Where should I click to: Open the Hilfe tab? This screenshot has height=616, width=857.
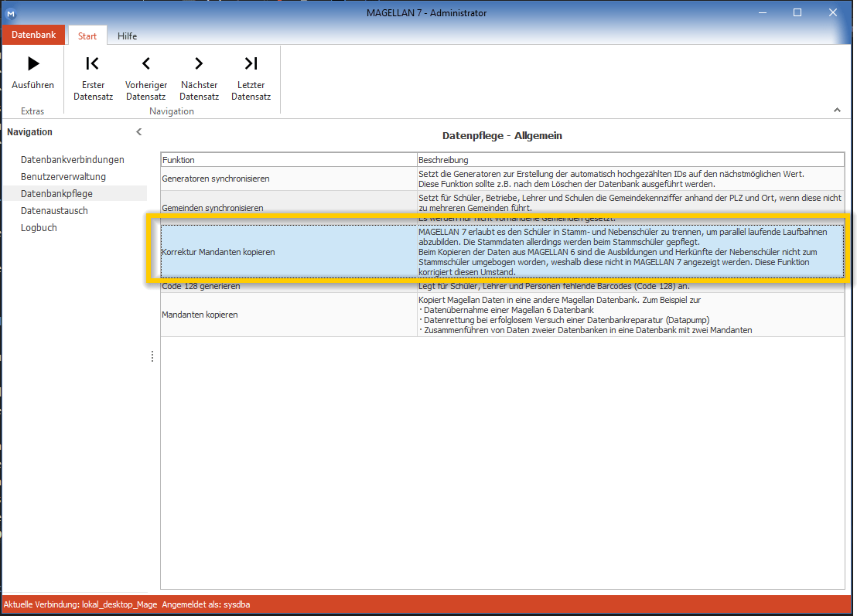tap(128, 36)
